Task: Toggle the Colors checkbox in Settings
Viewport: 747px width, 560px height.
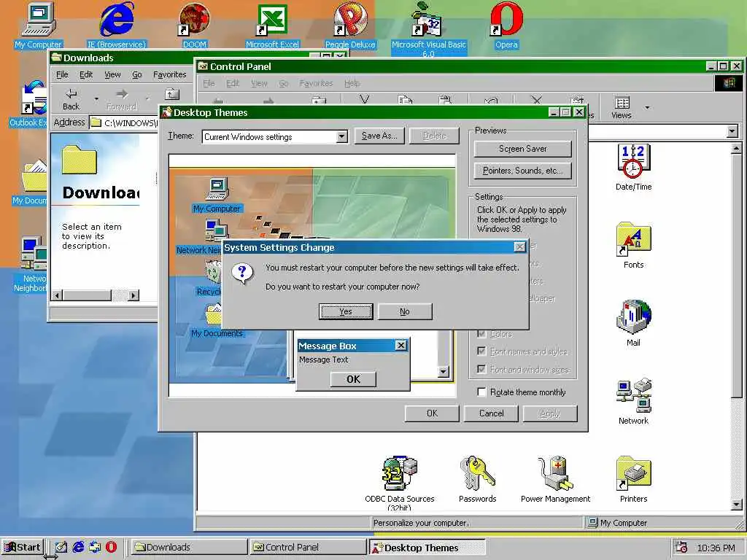Action: [x=481, y=334]
